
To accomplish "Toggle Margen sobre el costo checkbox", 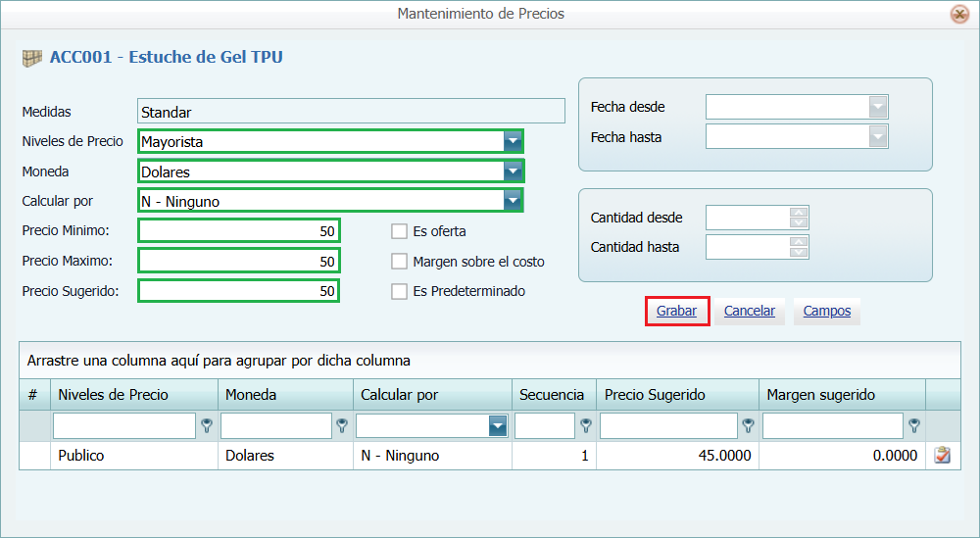I will coord(399,262).
